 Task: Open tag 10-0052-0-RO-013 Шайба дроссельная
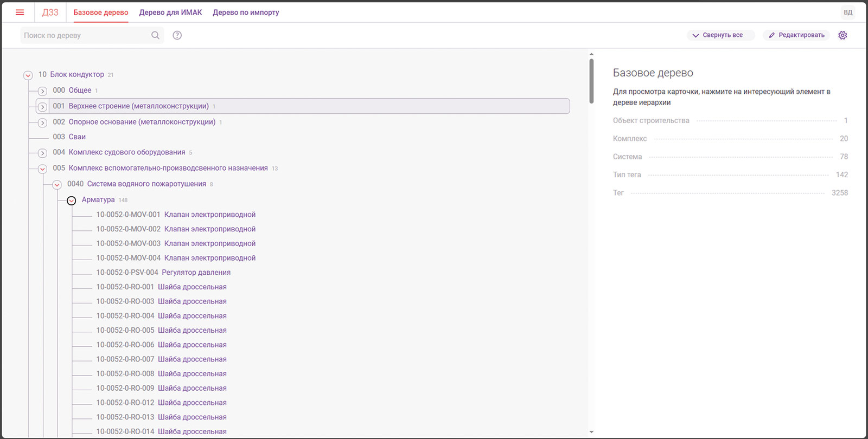click(x=161, y=417)
